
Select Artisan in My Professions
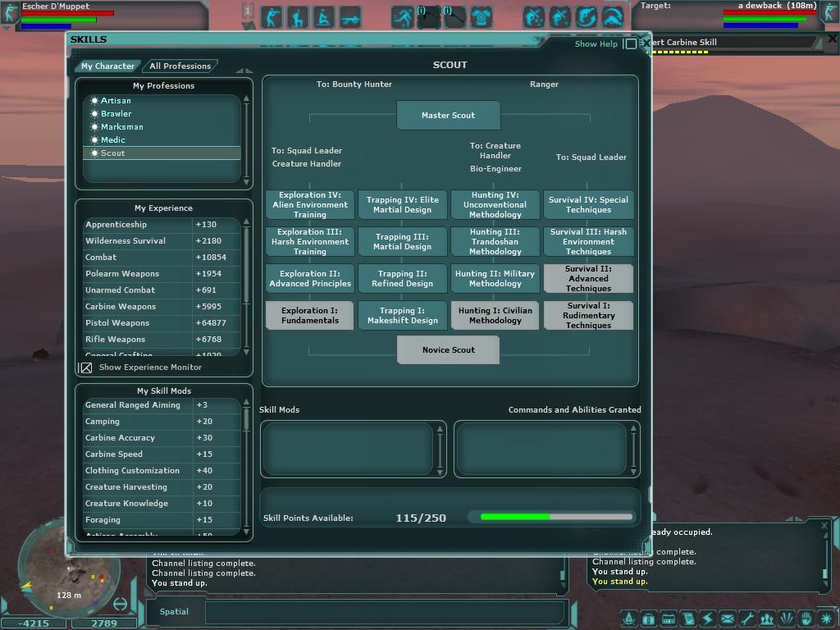(162, 100)
